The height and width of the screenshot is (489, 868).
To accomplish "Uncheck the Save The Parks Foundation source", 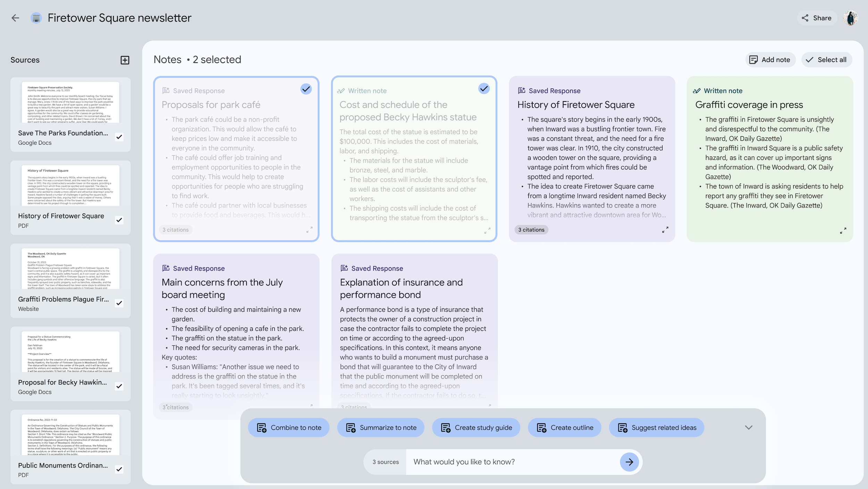I will pyautogui.click(x=119, y=137).
